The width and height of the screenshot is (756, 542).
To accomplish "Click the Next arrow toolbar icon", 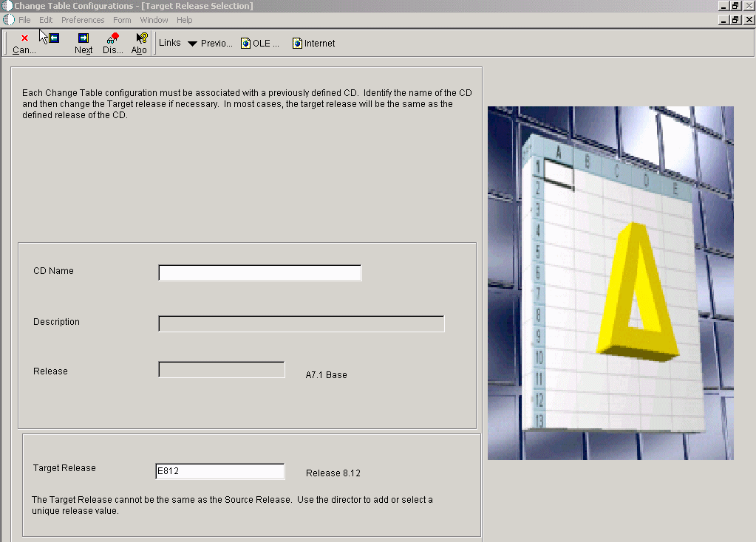I will click(84, 38).
